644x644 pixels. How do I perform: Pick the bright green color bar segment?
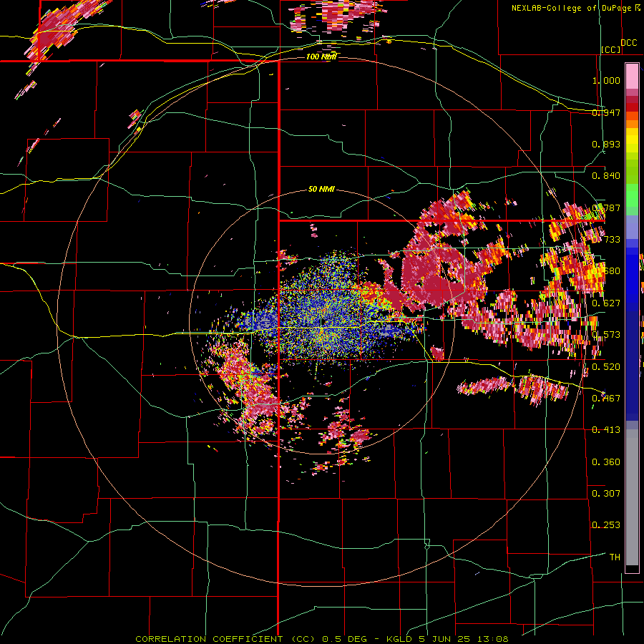point(632,195)
